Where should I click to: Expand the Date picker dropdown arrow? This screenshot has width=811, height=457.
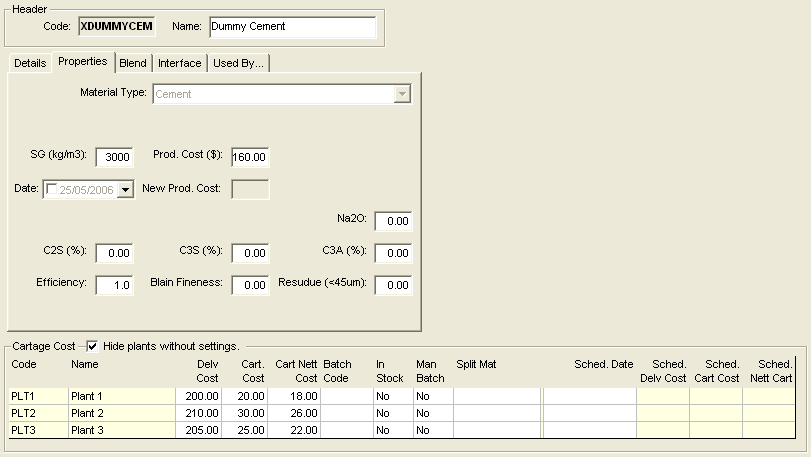click(x=125, y=189)
